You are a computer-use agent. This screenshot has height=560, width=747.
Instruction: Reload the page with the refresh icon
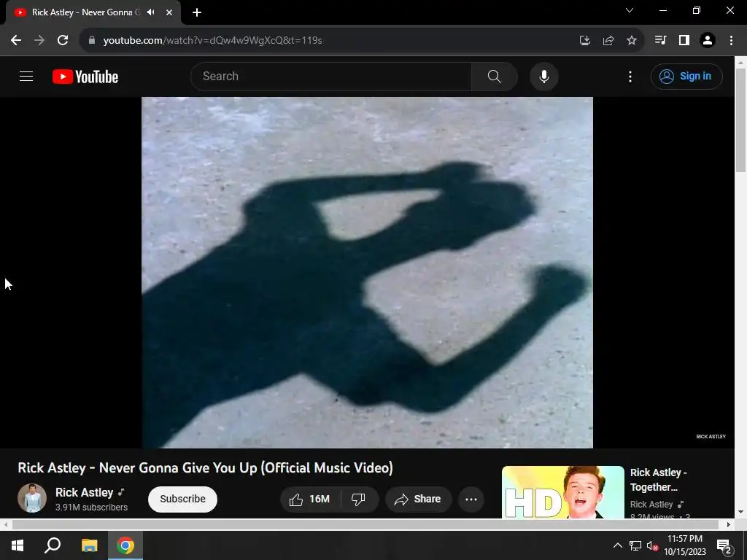63,41
